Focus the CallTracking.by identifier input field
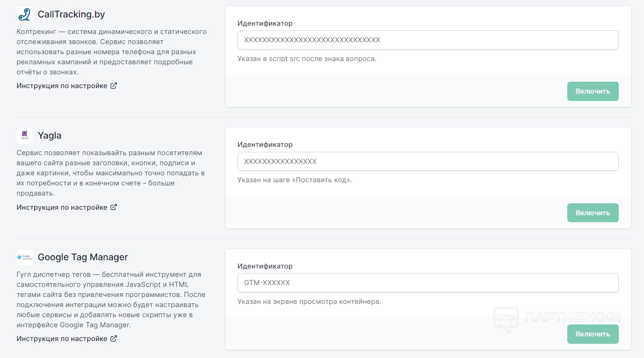The image size is (644, 358). [428, 40]
